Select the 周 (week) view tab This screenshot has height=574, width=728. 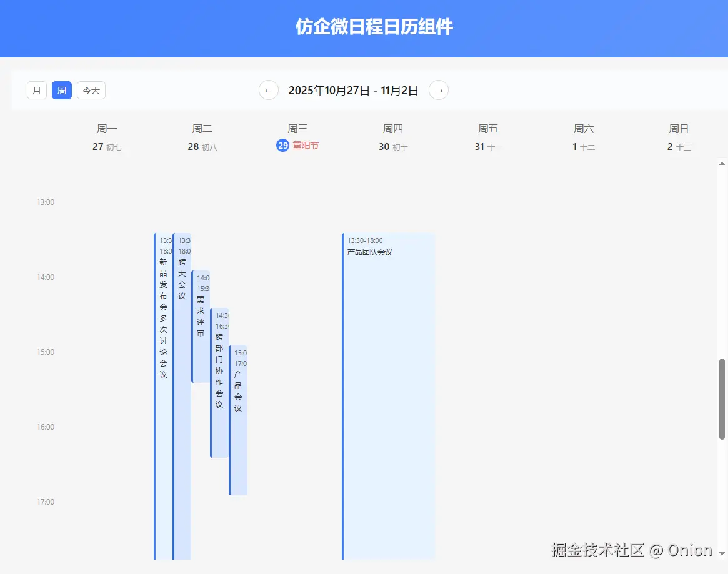point(61,90)
